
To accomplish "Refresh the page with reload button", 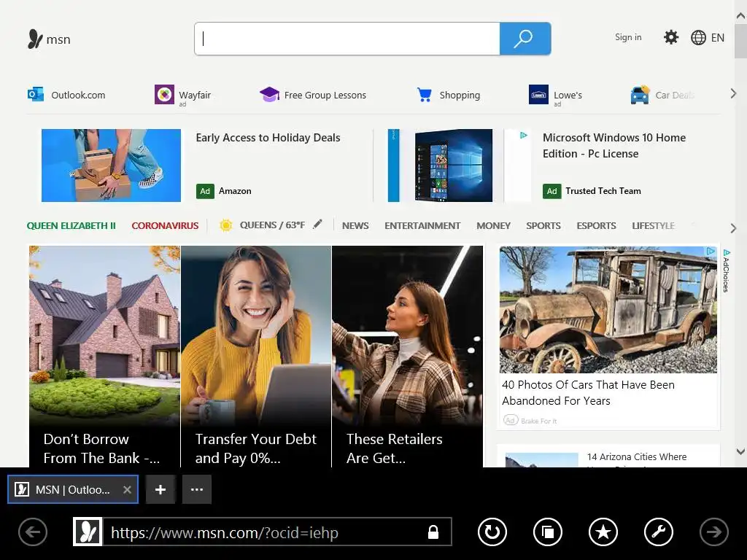I will point(492,532).
